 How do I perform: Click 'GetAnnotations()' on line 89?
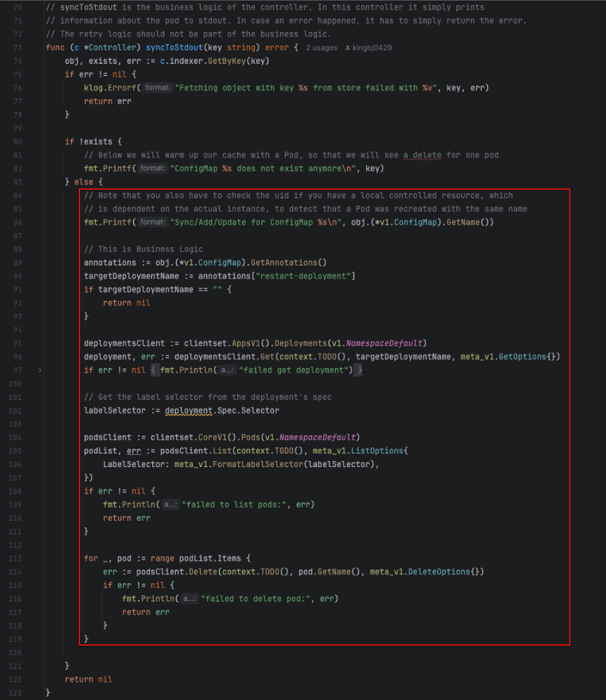tap(289, 263)
